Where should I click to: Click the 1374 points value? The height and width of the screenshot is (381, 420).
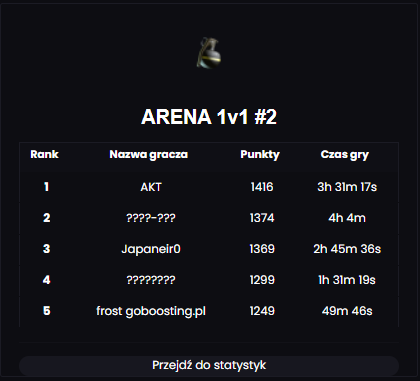point(262,218)
